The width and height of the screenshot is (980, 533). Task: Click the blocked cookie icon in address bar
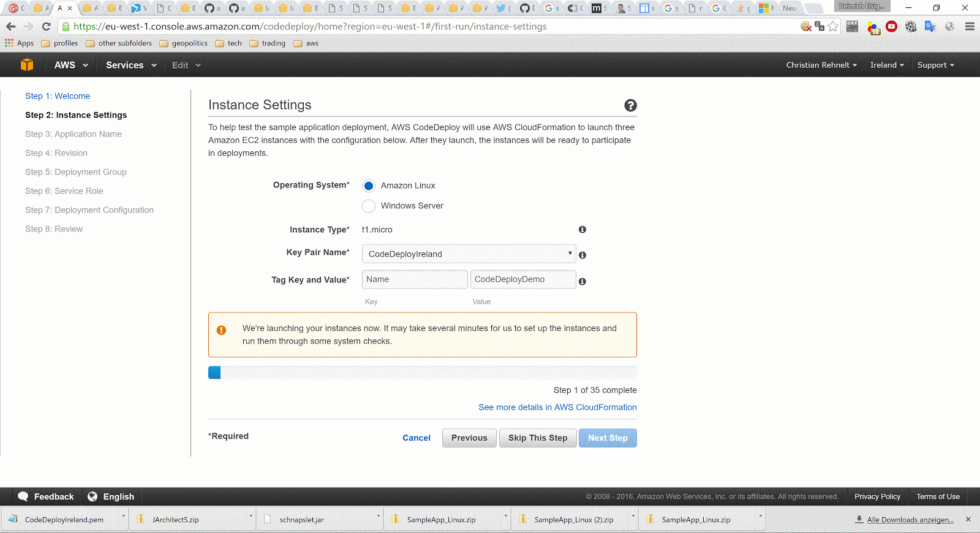click(x=806, y=26)
